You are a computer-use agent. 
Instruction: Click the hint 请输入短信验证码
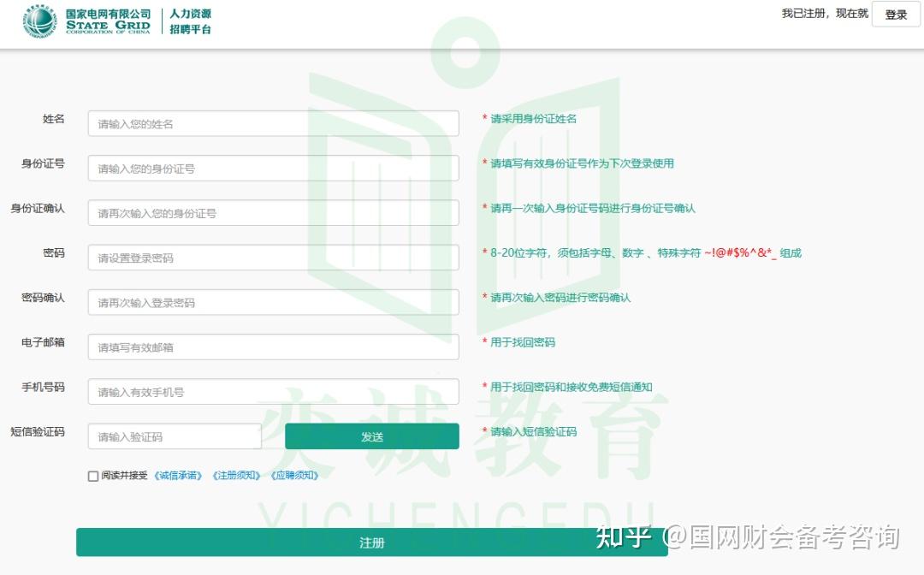pos(533,432)
